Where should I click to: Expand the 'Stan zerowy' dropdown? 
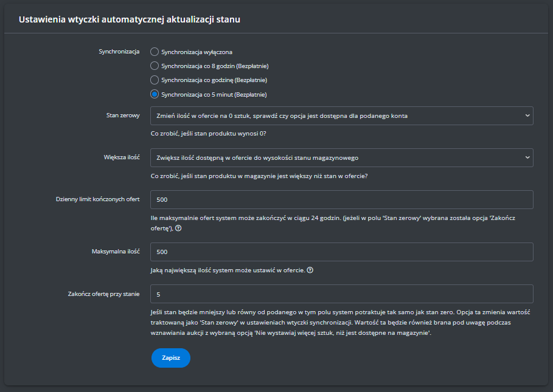(x=341, y=115)
